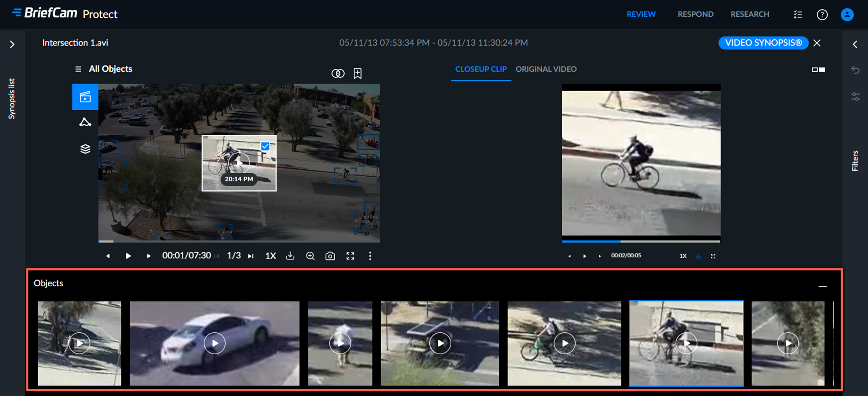
Task: Click the 00:01/07:30 synopsis time readout
Action: [186, 256]
